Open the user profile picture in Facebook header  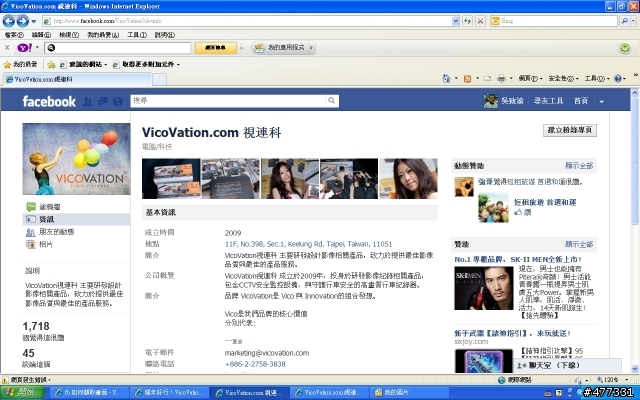coord(491,101)
